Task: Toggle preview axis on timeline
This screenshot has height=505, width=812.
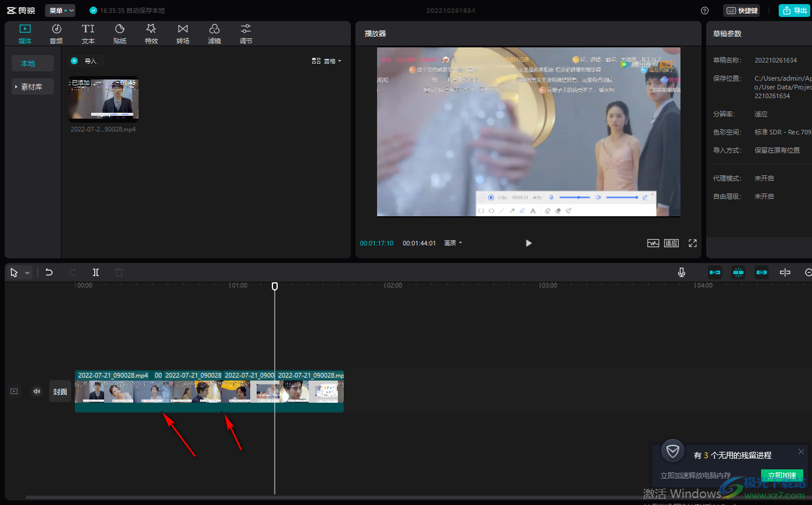Action: pos(785,272)
